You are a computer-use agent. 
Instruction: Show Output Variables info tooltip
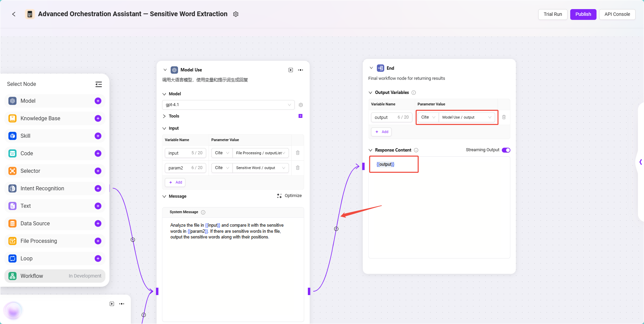pyautogui.click(x=414, y=93)
